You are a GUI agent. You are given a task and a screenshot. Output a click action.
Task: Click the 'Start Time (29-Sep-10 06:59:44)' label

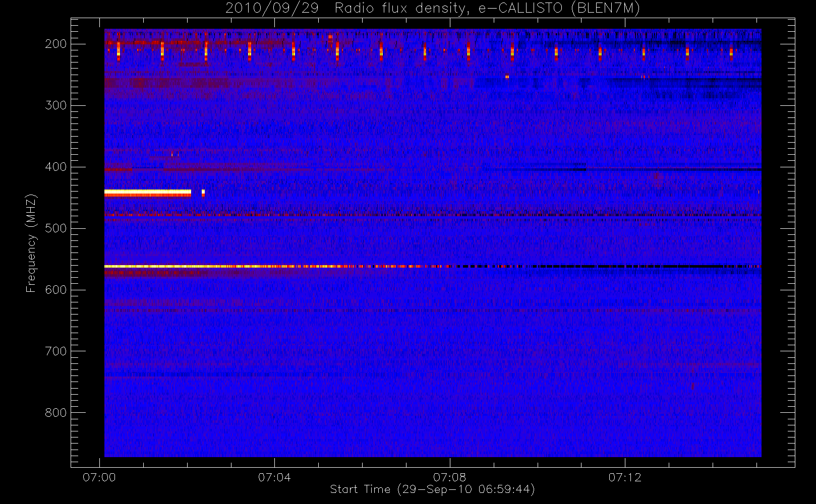click(x=432, y=489)
